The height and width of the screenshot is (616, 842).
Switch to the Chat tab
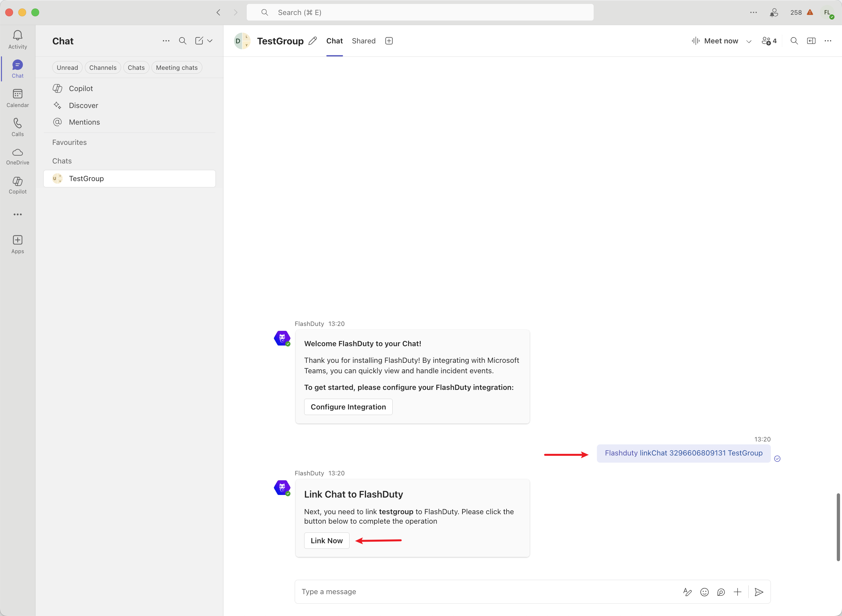pyautogui.click(x=335, y=41)
